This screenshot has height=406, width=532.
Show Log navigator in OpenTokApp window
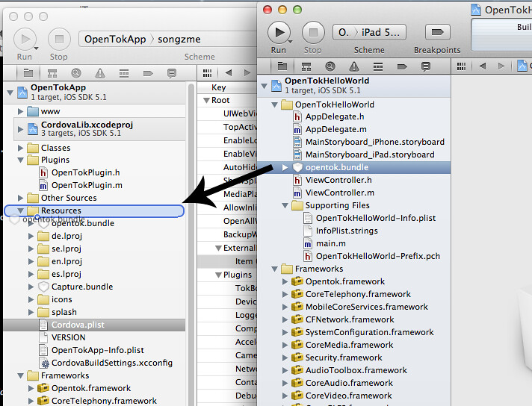pyautogui.click(x=172, y=73)
